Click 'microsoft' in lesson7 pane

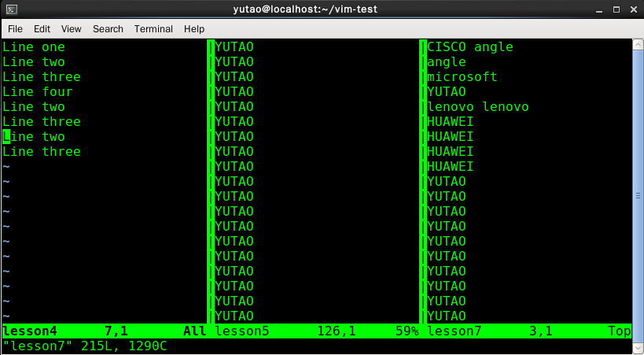coord(462,77)
